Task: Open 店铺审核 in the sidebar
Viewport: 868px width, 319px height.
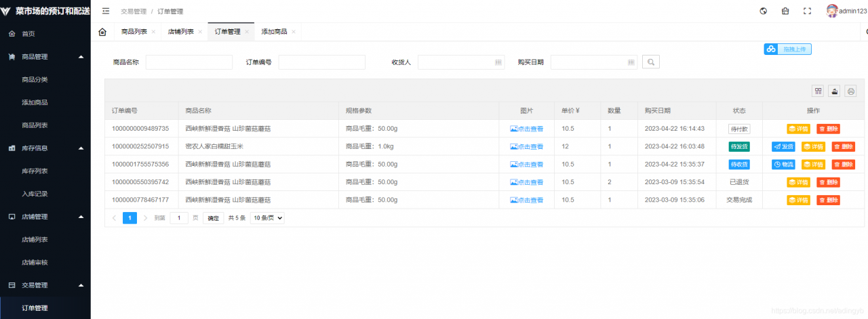Action: point(35,262)
